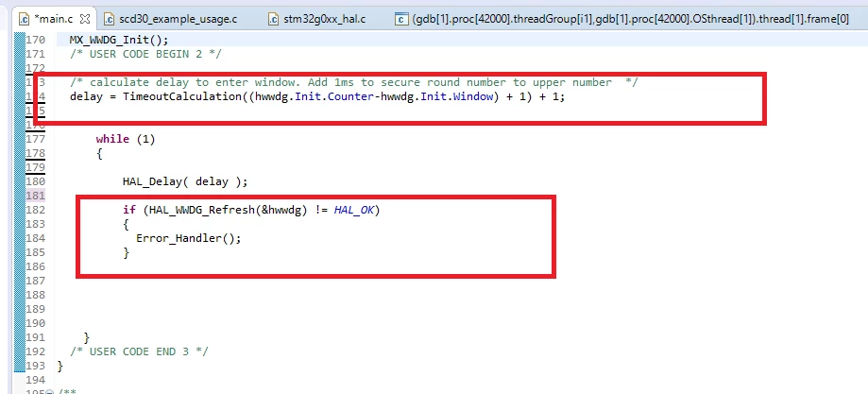
Task: Switch to the *main.c editor tab
Action: coord(54,20)
